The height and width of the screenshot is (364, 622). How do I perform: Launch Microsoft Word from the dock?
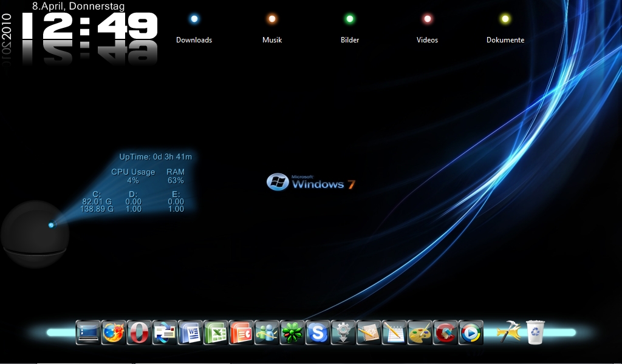coord(190,332)
